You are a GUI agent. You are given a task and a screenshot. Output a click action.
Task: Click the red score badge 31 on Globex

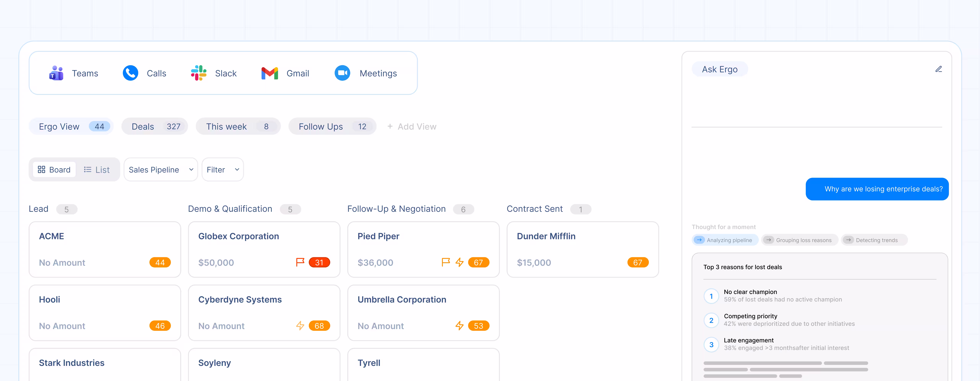[x=319, y=263]
